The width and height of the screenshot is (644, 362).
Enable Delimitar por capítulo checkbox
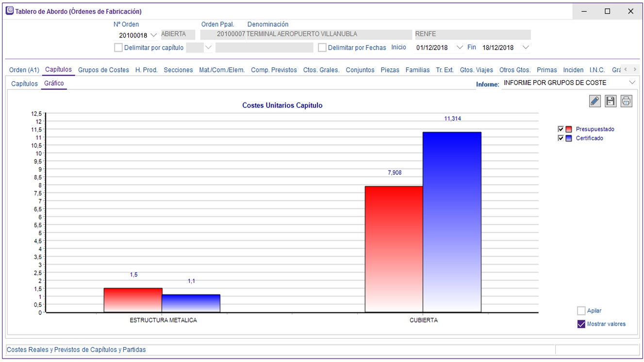(x=118, y=48)
